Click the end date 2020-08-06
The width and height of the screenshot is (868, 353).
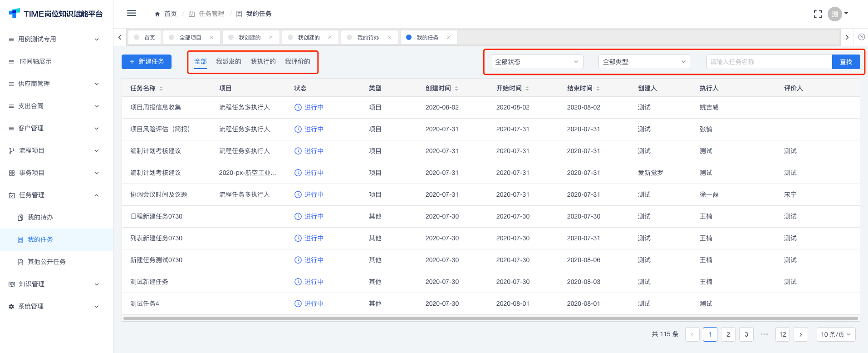(x=584, y=260)
